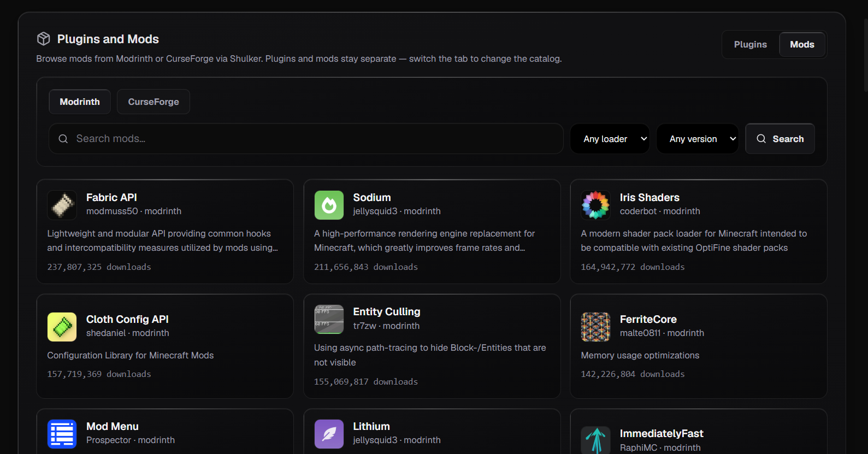Click "coderbot · modrinth" author text
Viewport: 868px width, 454px height.
point(660,211)
